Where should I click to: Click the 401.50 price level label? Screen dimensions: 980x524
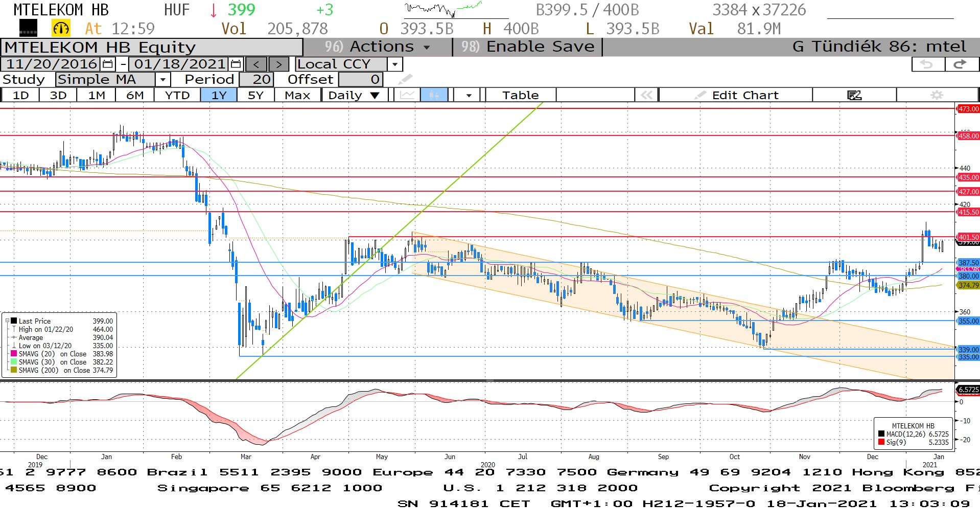click(968, 237)
